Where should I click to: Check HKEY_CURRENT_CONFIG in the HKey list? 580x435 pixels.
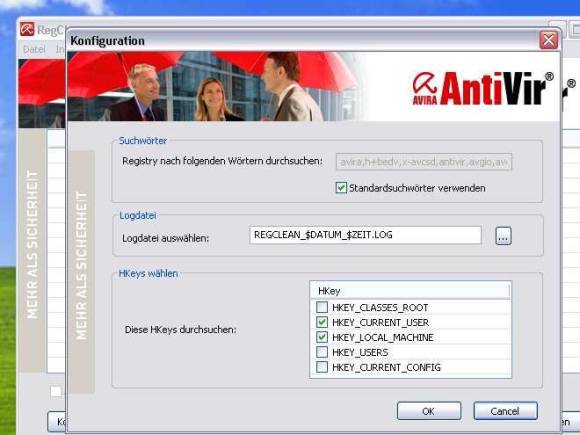322,367
